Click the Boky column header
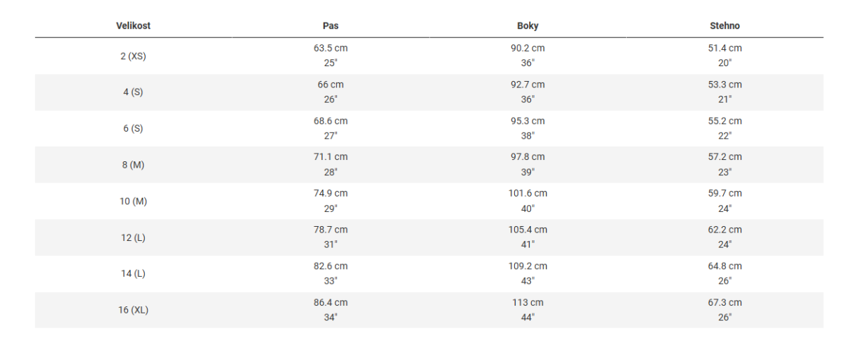This screenshot has width=868, height=355. coord(528,26)
